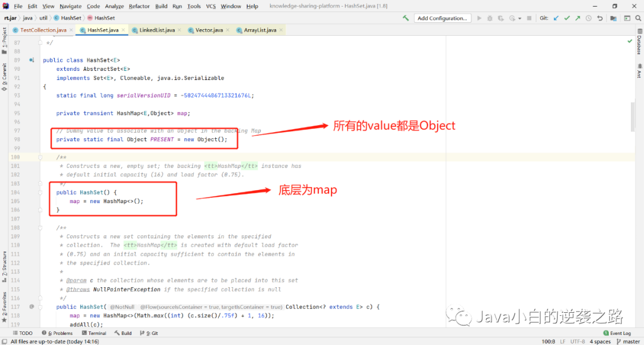The width and height of the screenshot is (644, 345).
Task: Open the Terminal tool window
Action: (94, 333)
